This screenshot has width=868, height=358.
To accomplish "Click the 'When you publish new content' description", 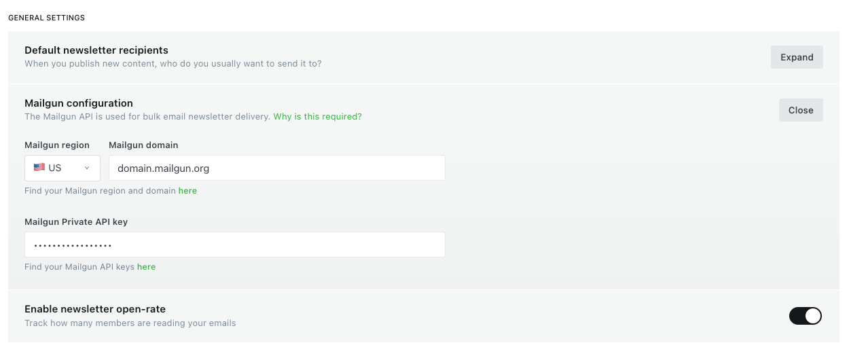I will pos(173,64).
